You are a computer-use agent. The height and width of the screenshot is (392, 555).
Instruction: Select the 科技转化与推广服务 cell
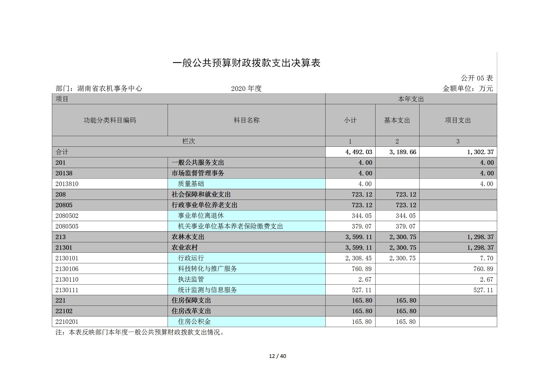[207, 269]
